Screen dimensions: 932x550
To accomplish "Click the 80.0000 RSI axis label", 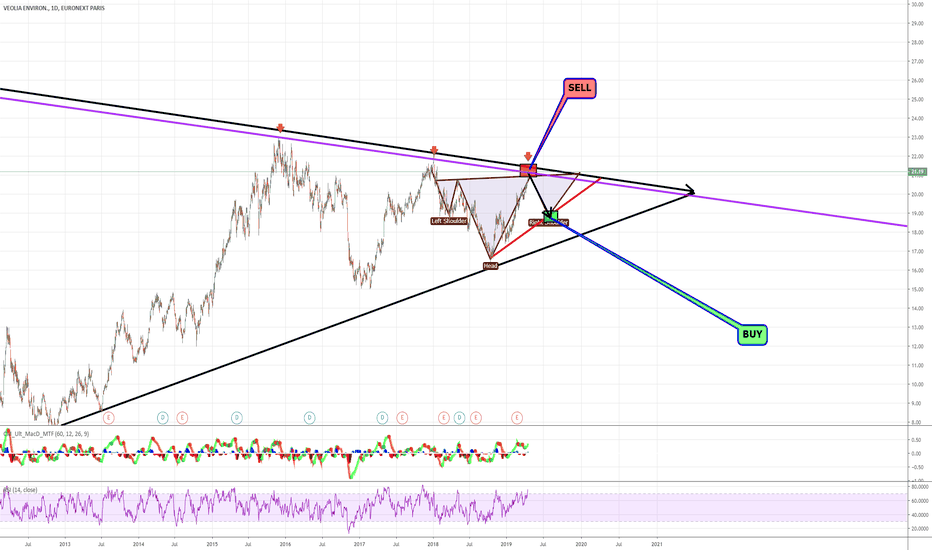I will 919,488.
